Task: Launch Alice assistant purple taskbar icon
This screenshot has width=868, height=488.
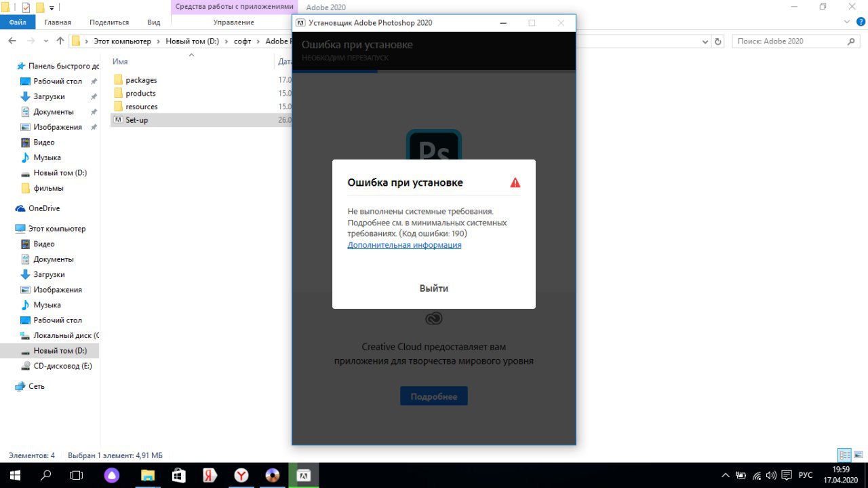Action: [113, 475]
